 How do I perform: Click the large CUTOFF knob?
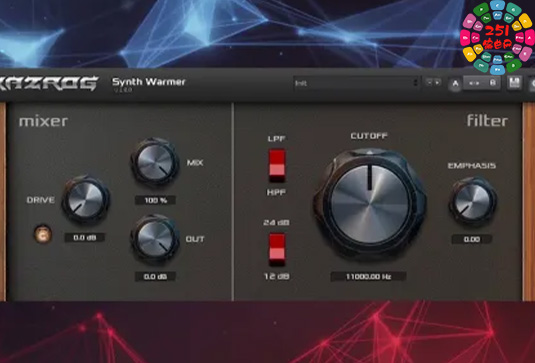pyautogui.click(x=370, y=204)
